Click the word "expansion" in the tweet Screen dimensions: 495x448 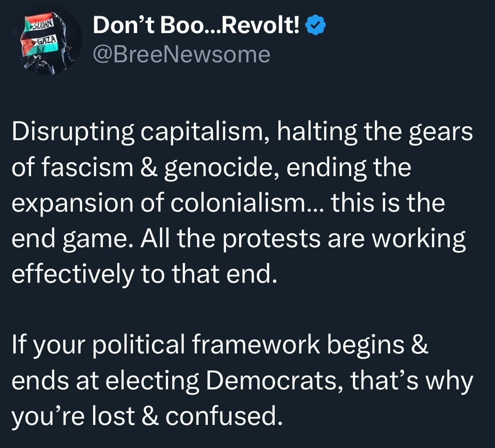pyautogui.click(x=72, y=204)
